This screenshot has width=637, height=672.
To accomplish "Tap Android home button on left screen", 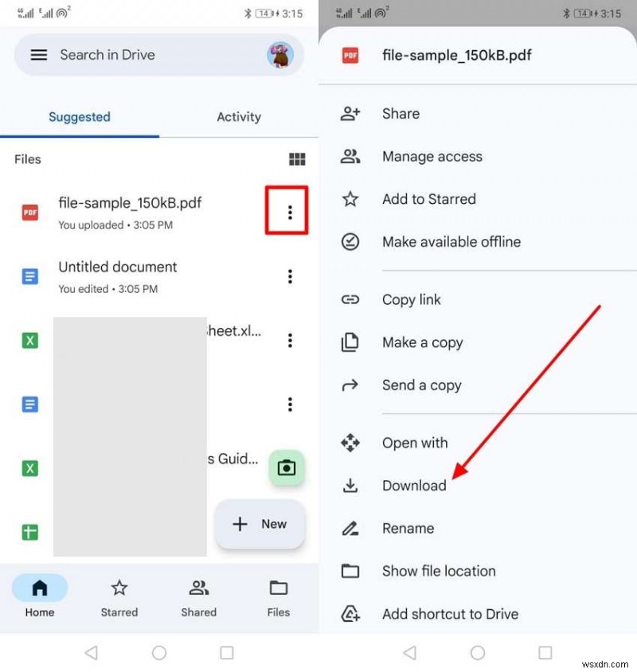I will (x=159, y=653).
